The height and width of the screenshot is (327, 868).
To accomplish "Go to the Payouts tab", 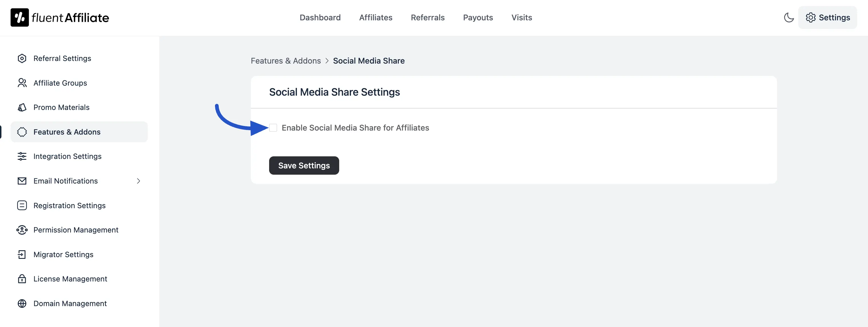I will (x=477, y=17).
